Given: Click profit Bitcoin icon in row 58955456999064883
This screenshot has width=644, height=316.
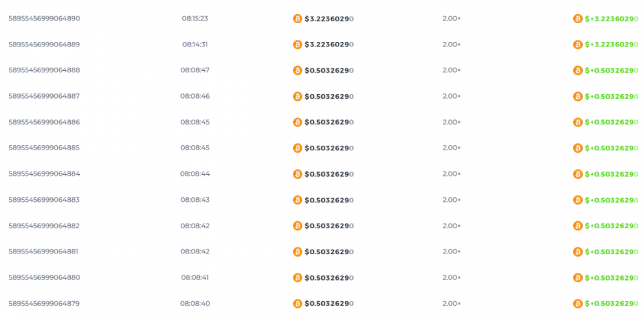Looking at the screenshot, I should coord(578,200).
